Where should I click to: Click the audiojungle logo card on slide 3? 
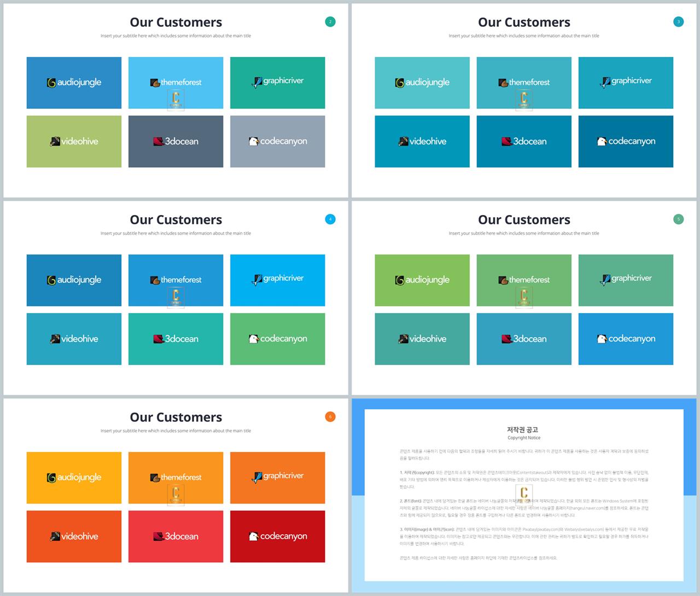coord(422,83)
